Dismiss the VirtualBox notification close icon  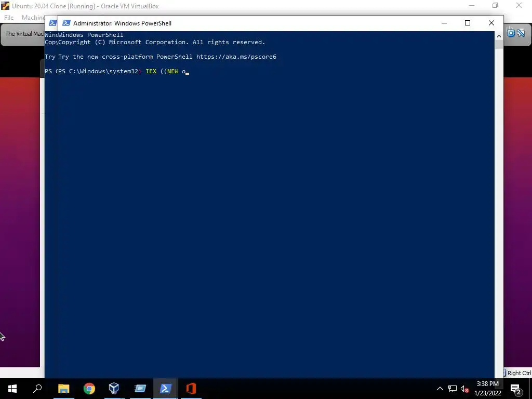point(511,33)
